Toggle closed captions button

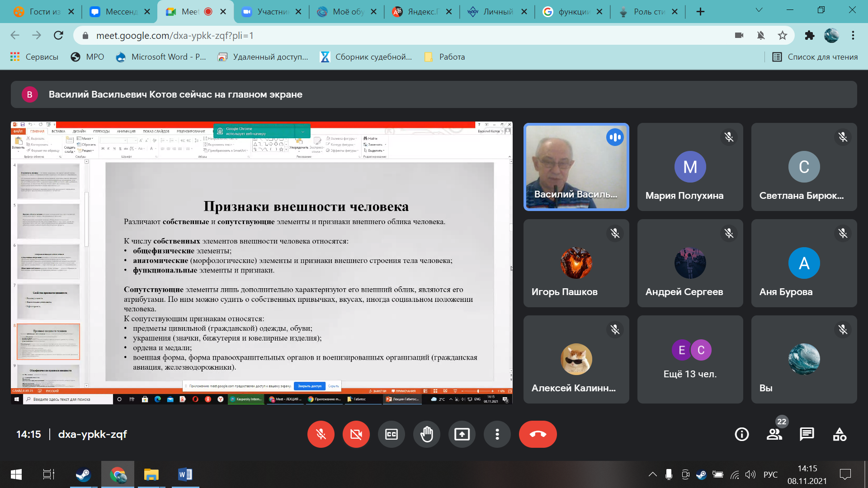(392, 434)
